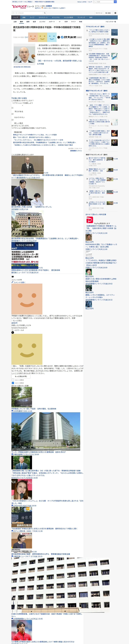Select the エンタメ category tab

pos(42,22)
